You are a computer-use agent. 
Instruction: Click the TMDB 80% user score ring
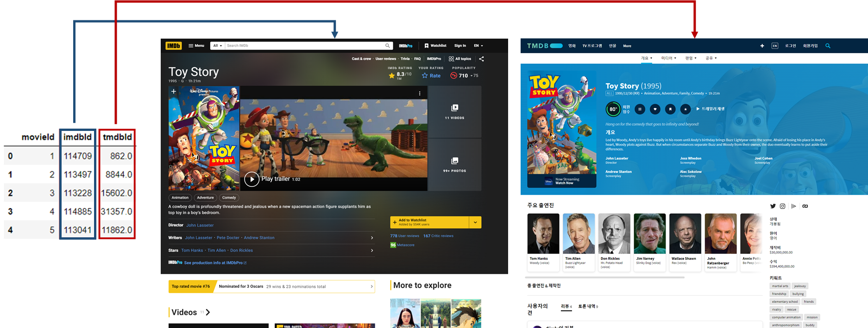click(x=613, y=109)
